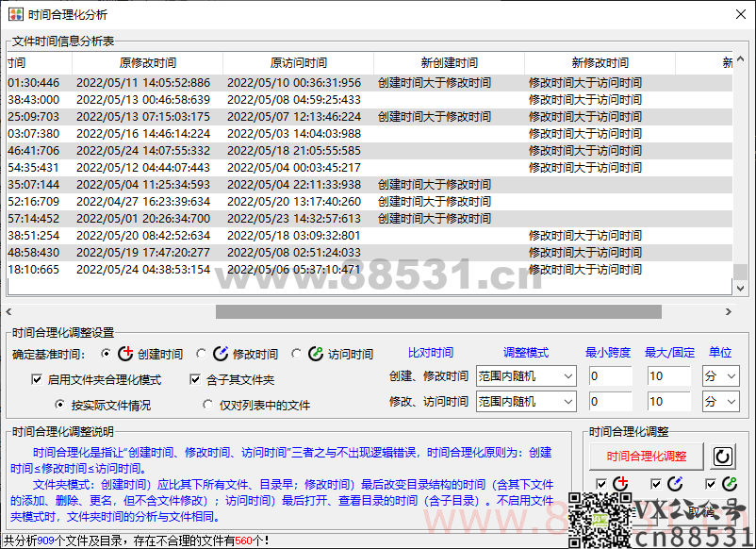Click the horizontal scrollbar left arrow

pos(8,311)
